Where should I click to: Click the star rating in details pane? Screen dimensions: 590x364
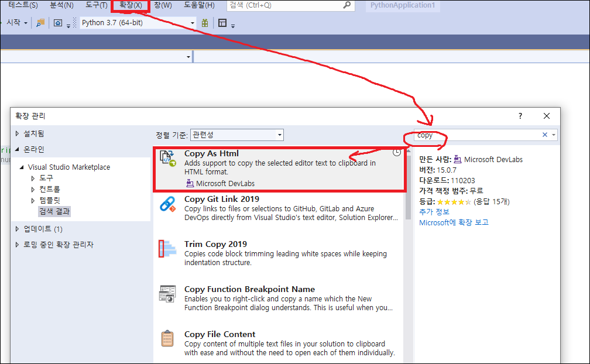[454, 202]
